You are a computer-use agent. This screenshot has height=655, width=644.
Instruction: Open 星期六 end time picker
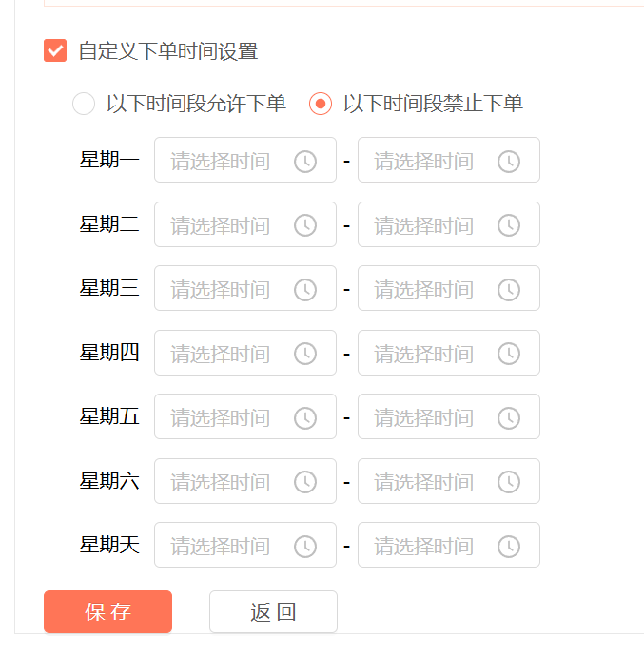point(449,481)
